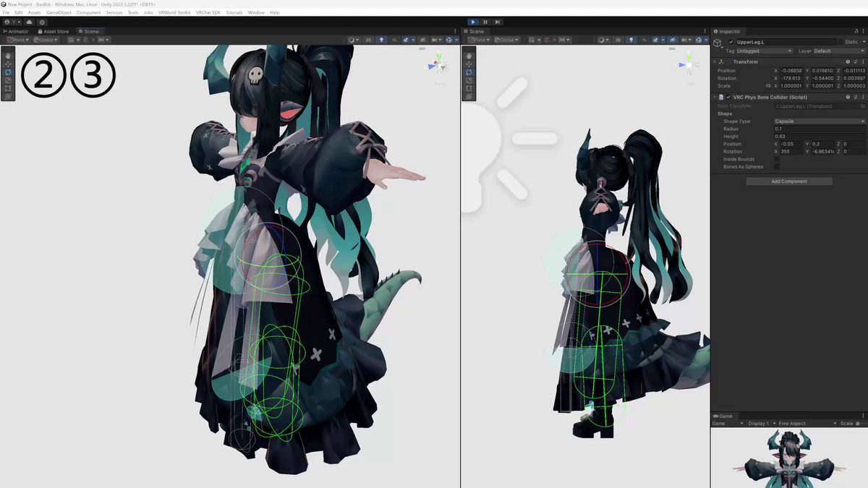Click the orientation gizmo in right Scene view

point(687,65)
